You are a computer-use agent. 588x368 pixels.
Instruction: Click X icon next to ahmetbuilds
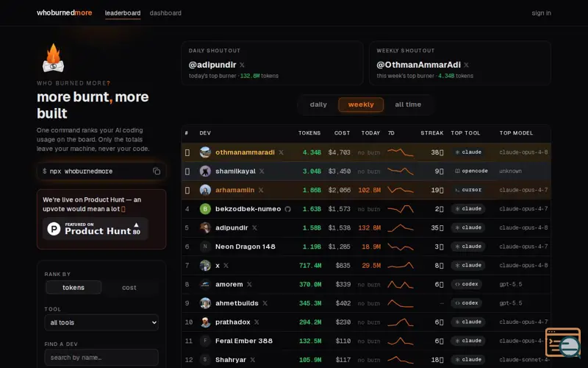265,303
